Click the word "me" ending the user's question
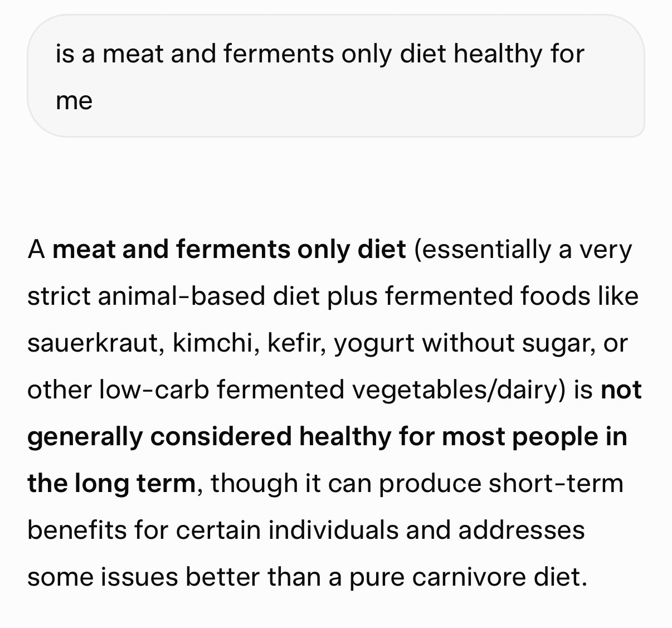 click(x=74, y=101)
